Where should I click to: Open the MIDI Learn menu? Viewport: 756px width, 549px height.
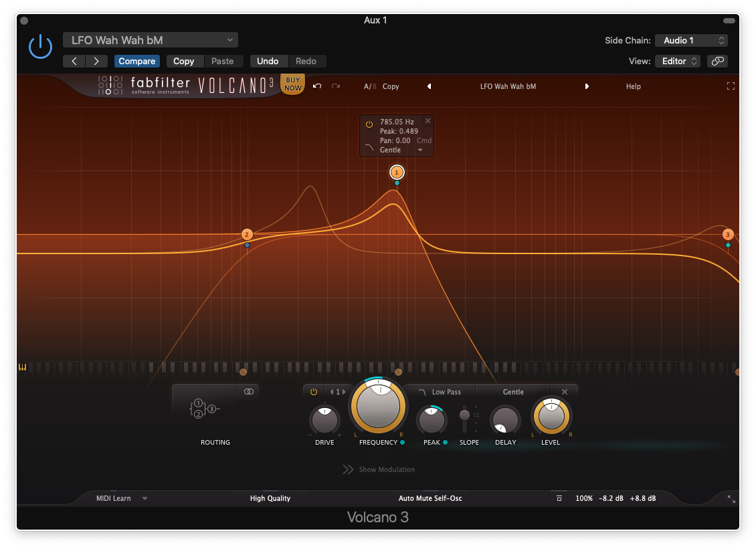(x=120, y=498)
